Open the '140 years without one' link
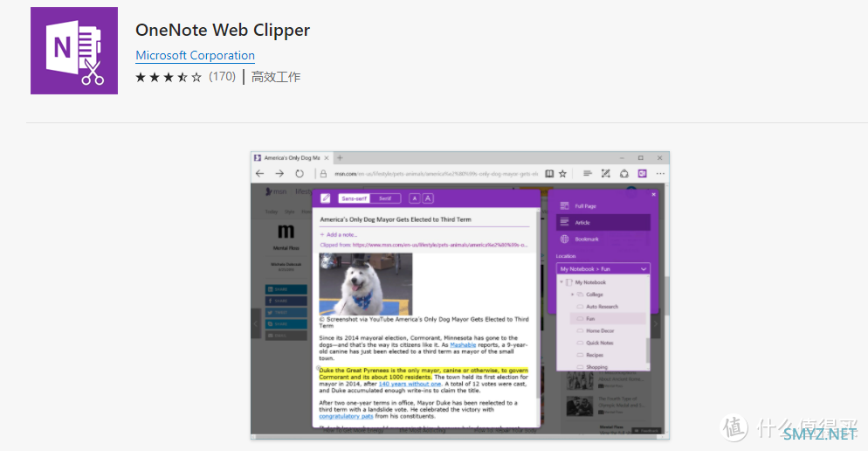The width and height of the screenshot is (868, 451). [x=410, y=384]
